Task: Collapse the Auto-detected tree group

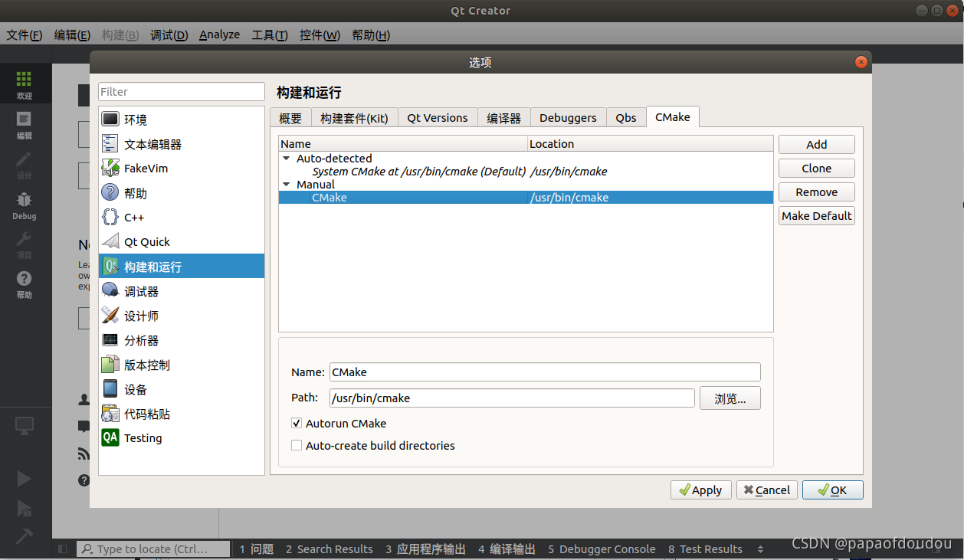Action: pos(287,159)
